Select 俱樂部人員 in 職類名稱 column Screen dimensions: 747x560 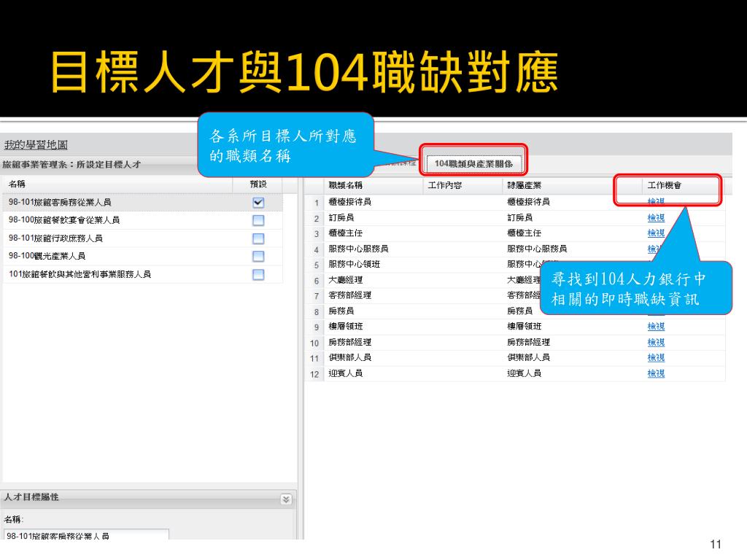coord(349,357)
